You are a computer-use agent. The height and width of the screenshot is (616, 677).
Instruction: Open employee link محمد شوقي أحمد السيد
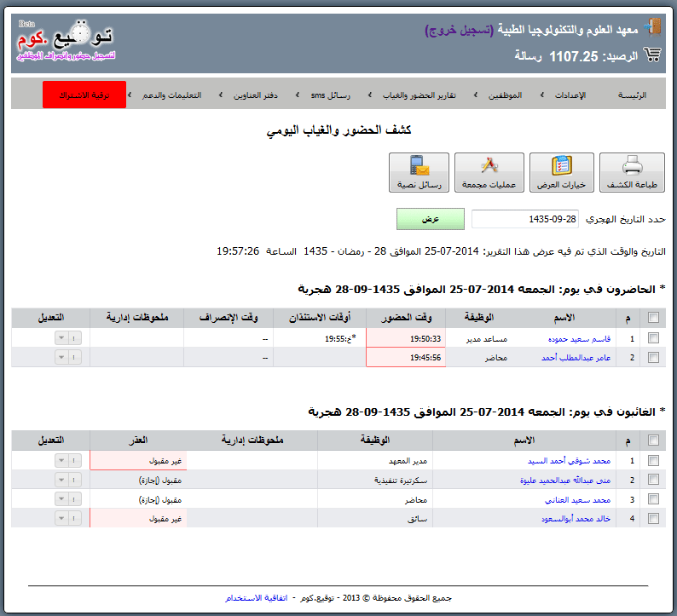pos(569,461)
